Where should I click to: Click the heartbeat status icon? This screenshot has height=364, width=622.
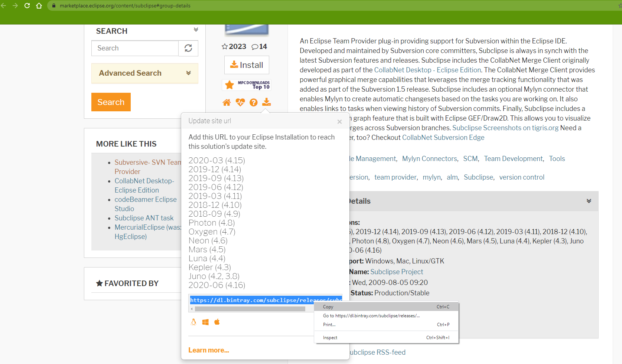pos(240,102)
